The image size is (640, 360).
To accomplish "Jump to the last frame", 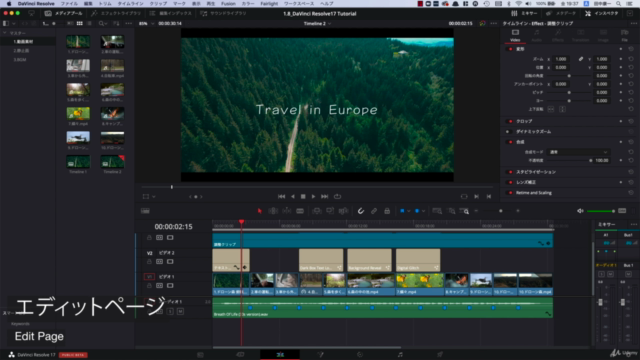I will tap(324, 196).
